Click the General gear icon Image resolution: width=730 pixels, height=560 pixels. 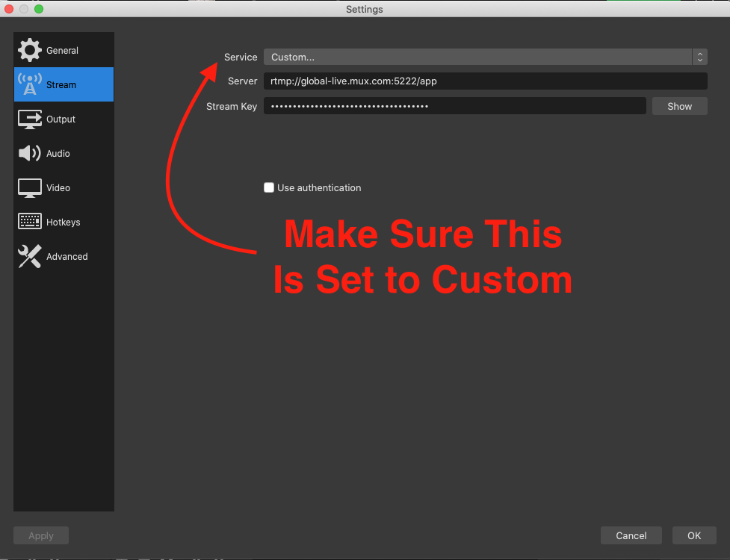tap(30, 50)
